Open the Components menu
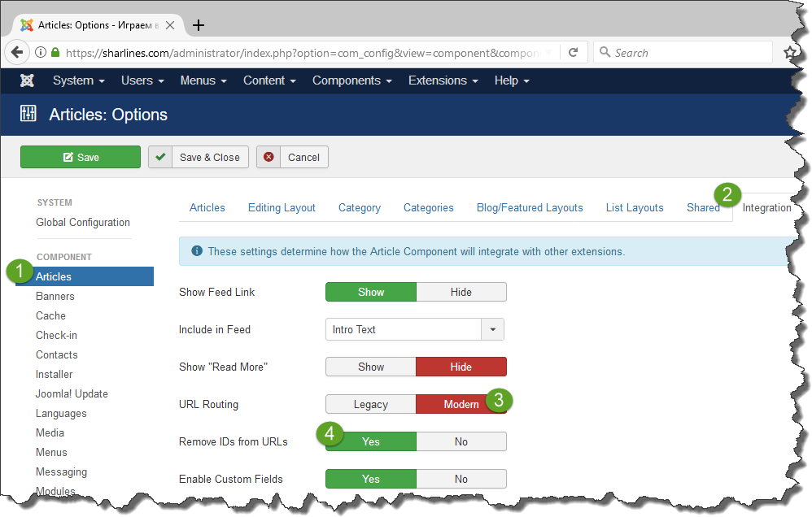This screenshot has width=812, height=517. (351, 80)
